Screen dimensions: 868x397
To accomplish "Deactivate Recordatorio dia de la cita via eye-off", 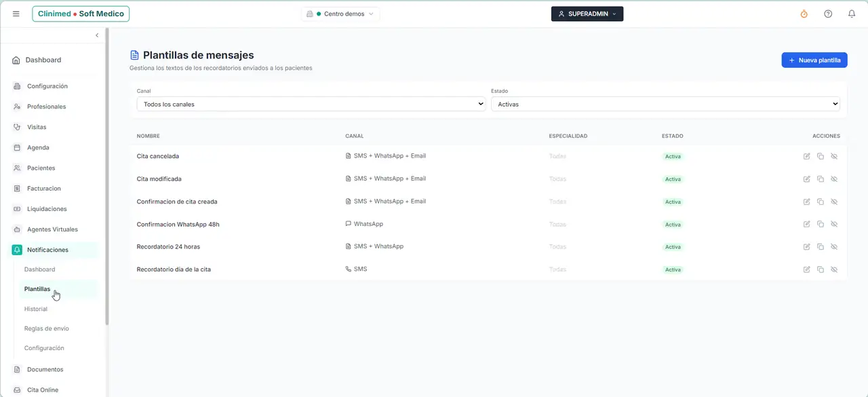I will point(835,269).
